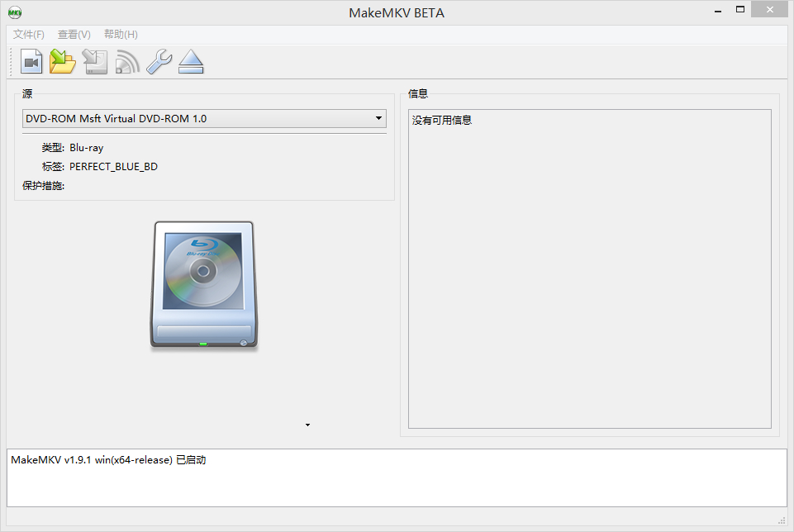Click the resize grip at window corner
Image resolution: width=794 pixels, height=532 pixels.
(781, 520)
